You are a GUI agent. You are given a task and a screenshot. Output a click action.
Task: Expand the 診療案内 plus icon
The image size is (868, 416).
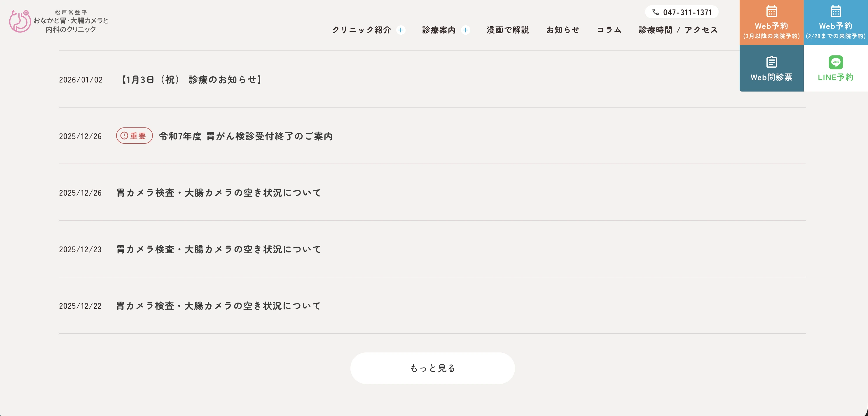(465, 30)
